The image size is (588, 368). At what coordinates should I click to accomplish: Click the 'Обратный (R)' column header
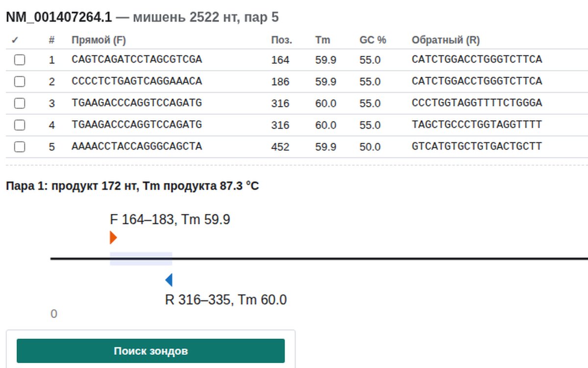[446, 40]
